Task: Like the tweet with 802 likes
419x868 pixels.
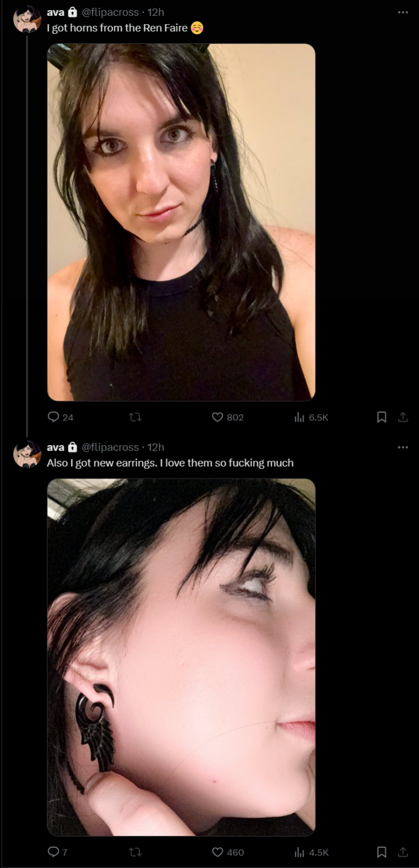Action: 227,417
